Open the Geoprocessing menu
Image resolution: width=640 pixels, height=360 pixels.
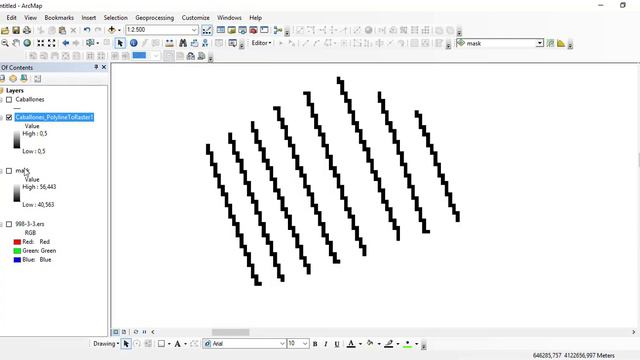pyautogui.click(x=155, y=18)
